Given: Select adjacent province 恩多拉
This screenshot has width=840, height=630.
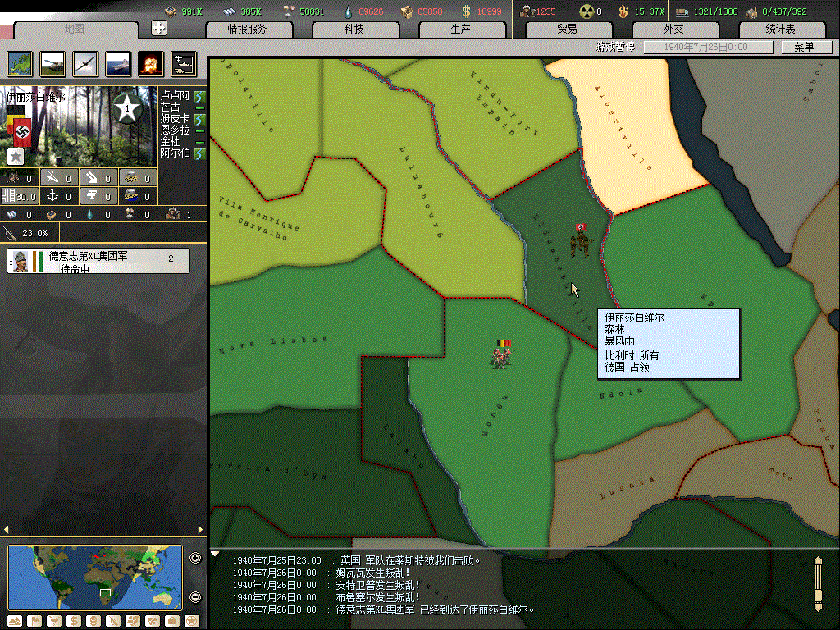Looking at the screenshot, I should (176, 130).
